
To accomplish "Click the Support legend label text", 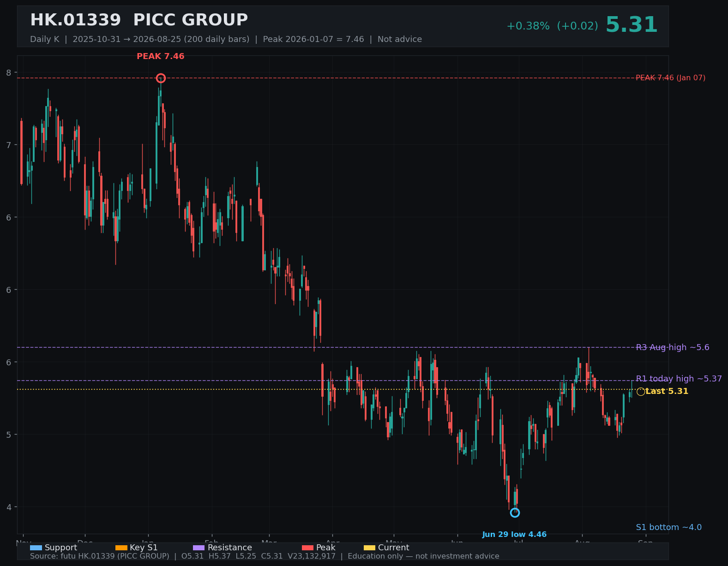I will point(61,548).
